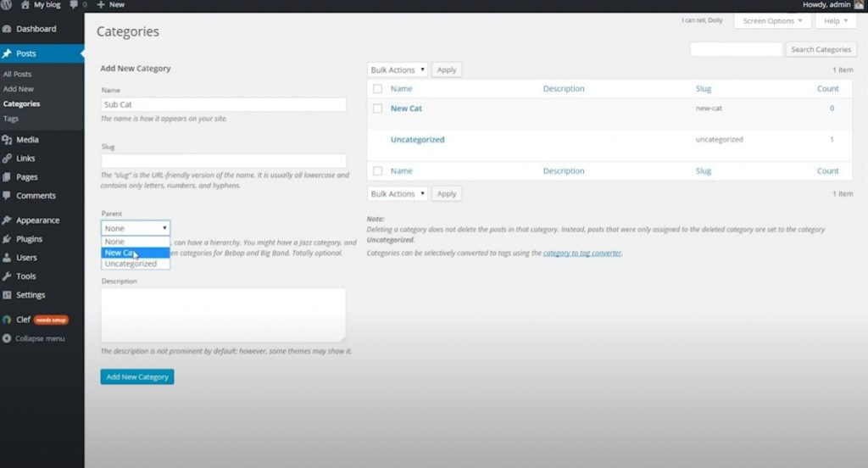Image resolution: width=868 pixels, height=468 pixels.
Task: Click the Collapse menu arrow icon
Action: click(x=7, y=338)
